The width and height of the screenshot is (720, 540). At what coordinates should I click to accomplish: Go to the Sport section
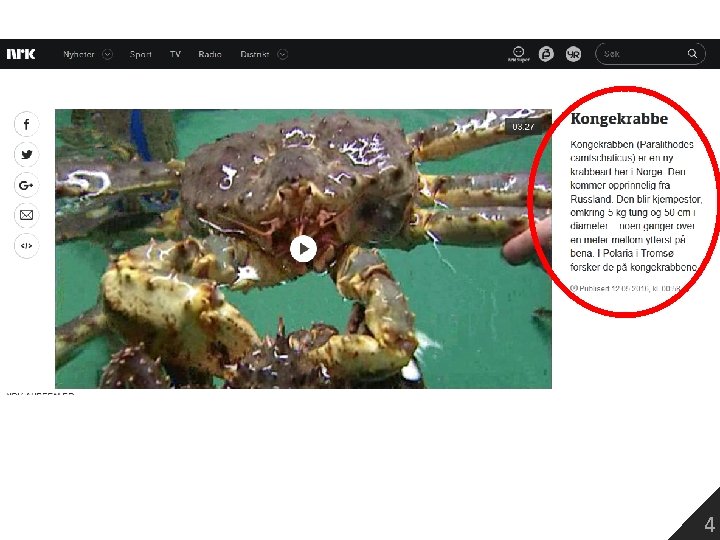(x=141, y=54)
